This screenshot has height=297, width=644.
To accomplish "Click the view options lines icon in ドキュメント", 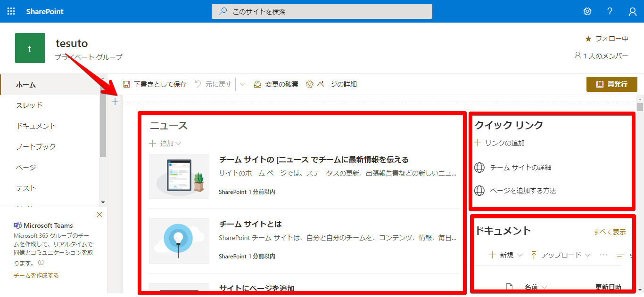I will coord(620,255).
